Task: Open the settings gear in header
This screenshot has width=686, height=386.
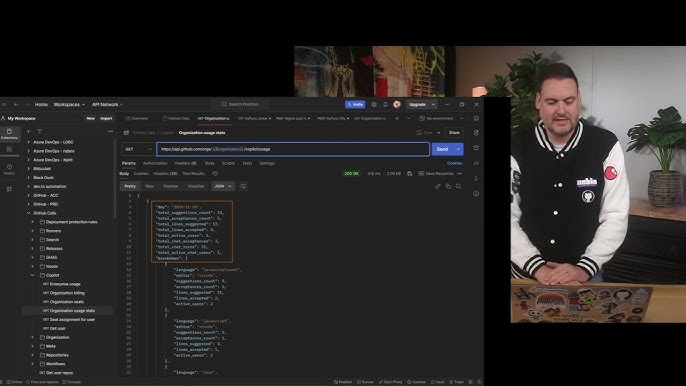Action: pyautogui.click(x=374, y=105)
